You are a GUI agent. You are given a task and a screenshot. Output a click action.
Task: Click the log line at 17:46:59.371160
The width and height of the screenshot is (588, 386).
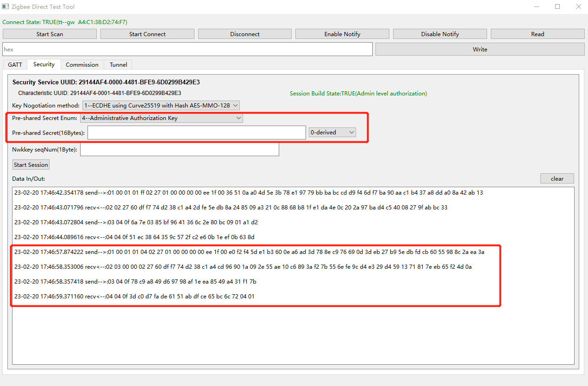(134, 296)
